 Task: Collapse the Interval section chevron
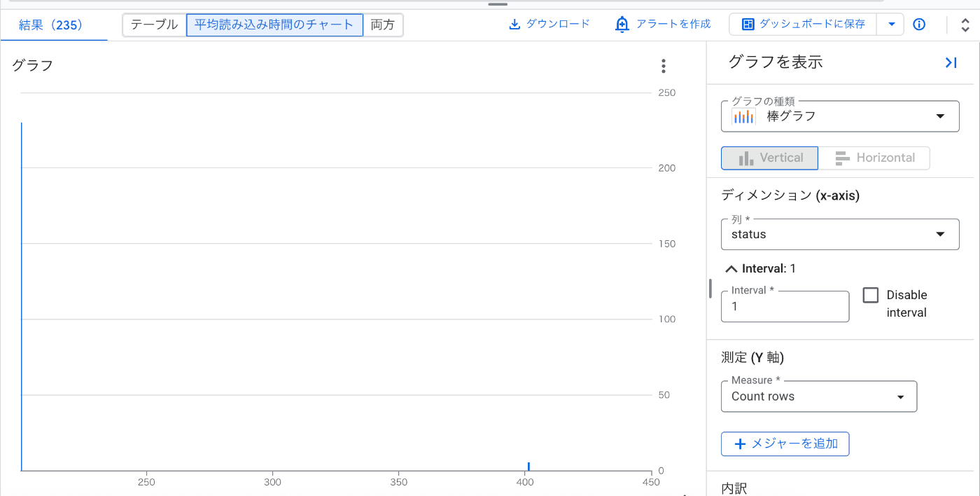731,269
